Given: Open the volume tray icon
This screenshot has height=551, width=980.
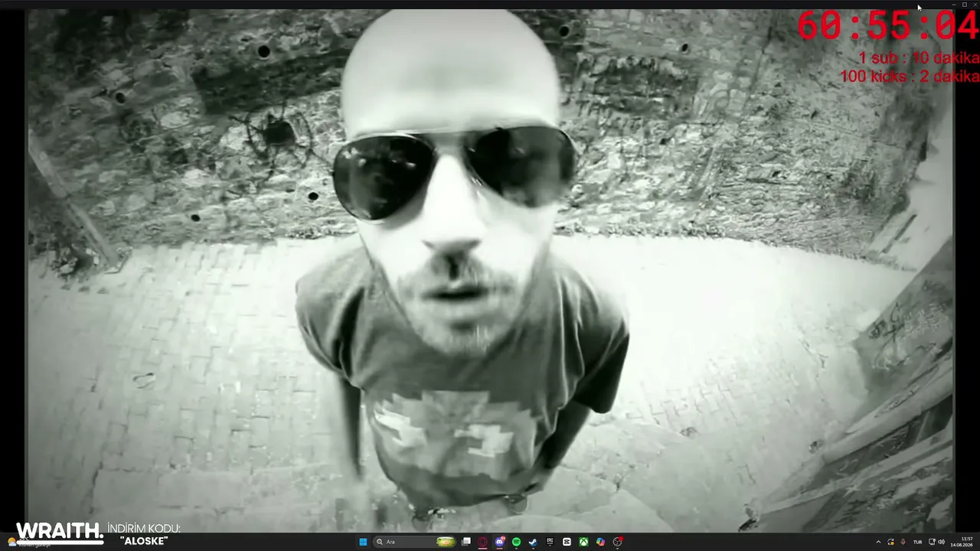Looking at the screenshot, I should 941,542.
